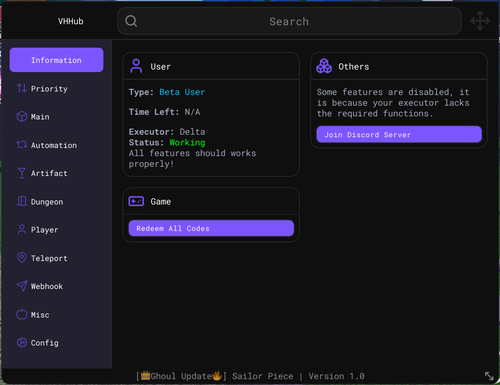Click the Misc apple icon

pyautogui.click(x=22, y=314)
